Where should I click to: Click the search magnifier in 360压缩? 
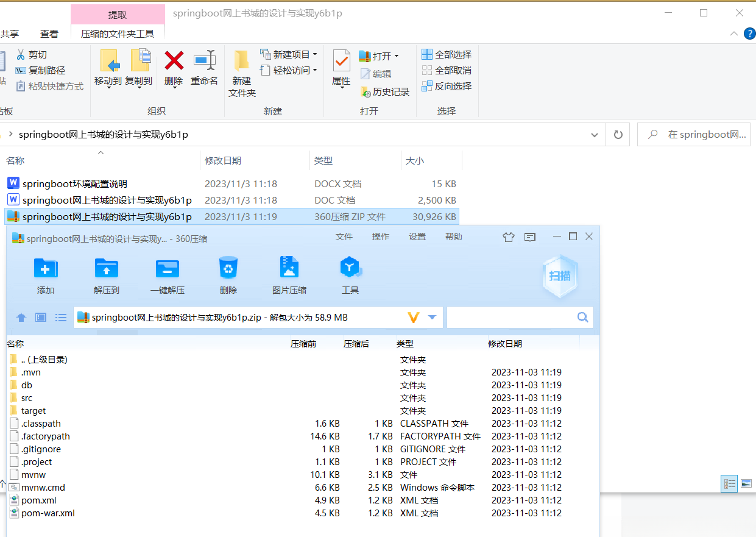tap(582, 317)
